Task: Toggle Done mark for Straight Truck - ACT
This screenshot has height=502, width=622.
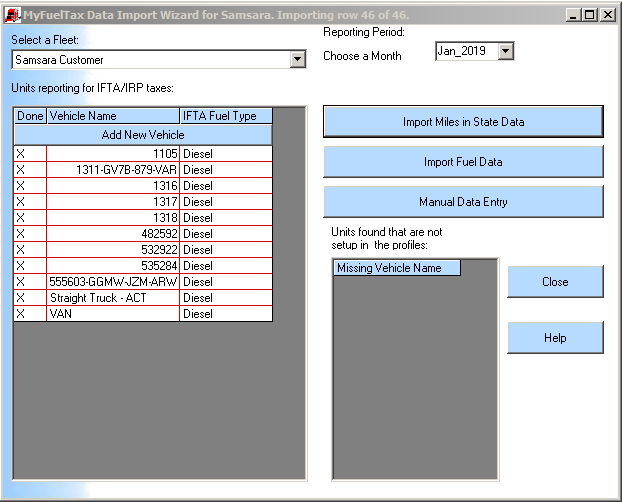Action: point(30,298)
